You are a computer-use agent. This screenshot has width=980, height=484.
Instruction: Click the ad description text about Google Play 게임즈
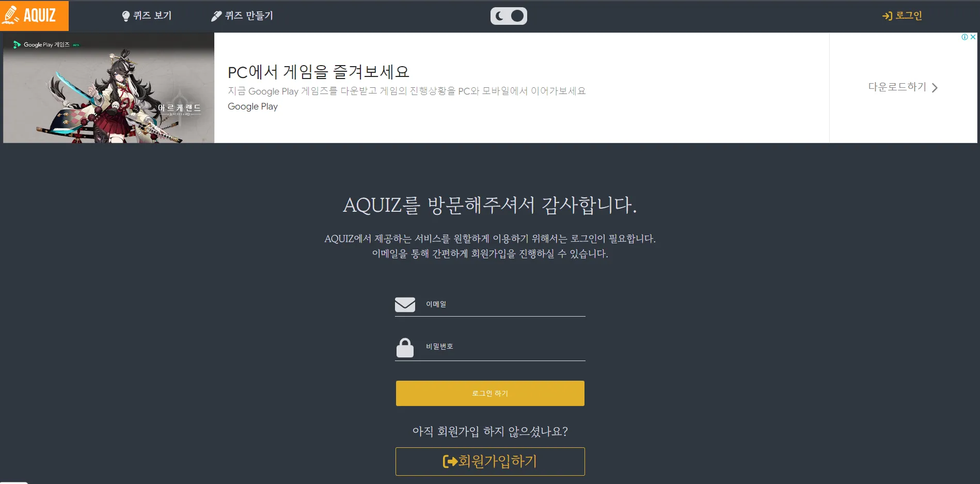point(407,91)
